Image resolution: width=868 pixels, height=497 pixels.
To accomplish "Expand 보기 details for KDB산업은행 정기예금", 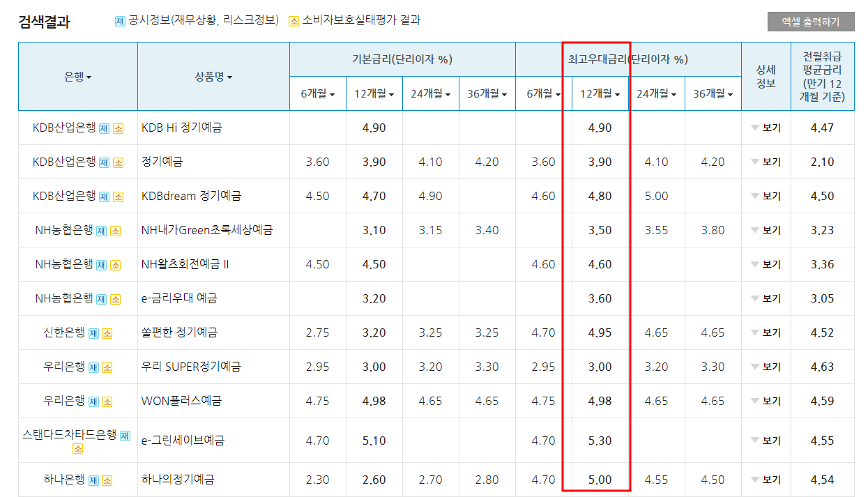I will [766, 162].
